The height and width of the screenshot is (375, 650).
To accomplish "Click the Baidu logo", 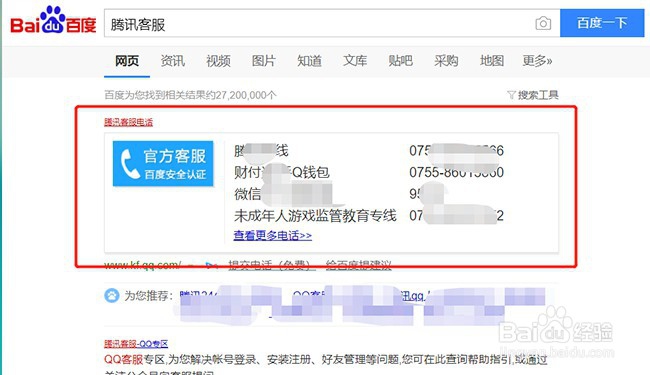I will pos(53,21).
